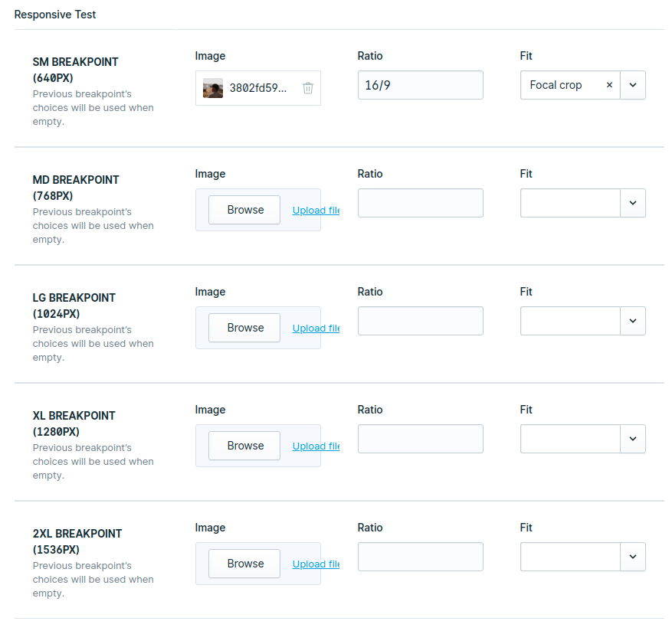Delete the uploaded SM image via trash icon
Image resolution: width=672 pixels, height=631 pixels.
(308, 88)
